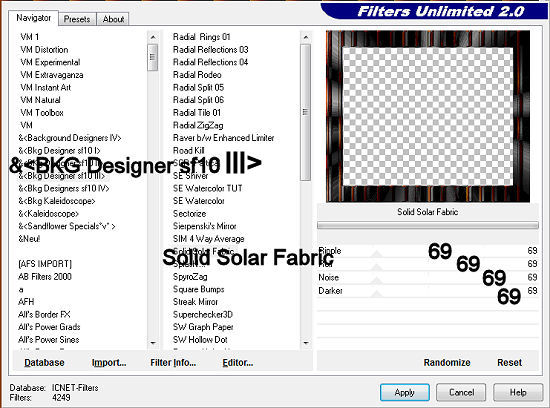Viewport: 550px width, 408px height.
Task: Select &<Bkg Designers sf10 IV> category
Action: click(64, 188)
